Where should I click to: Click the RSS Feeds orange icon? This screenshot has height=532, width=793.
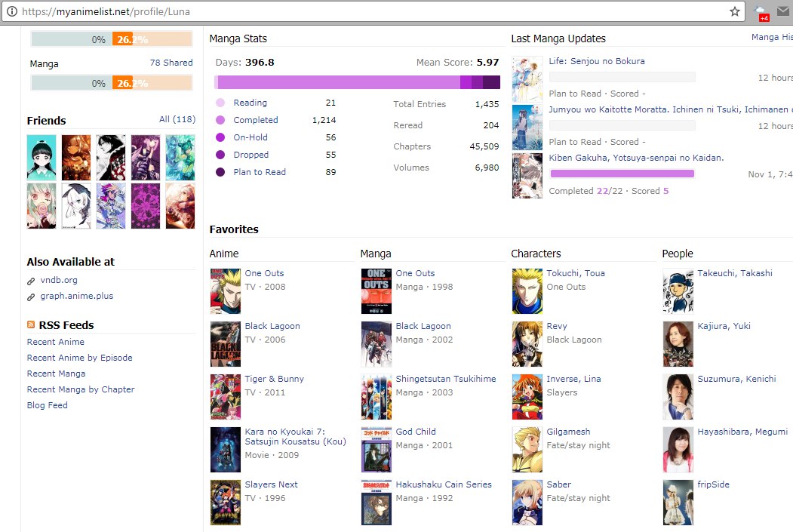(x=31, y=324)
